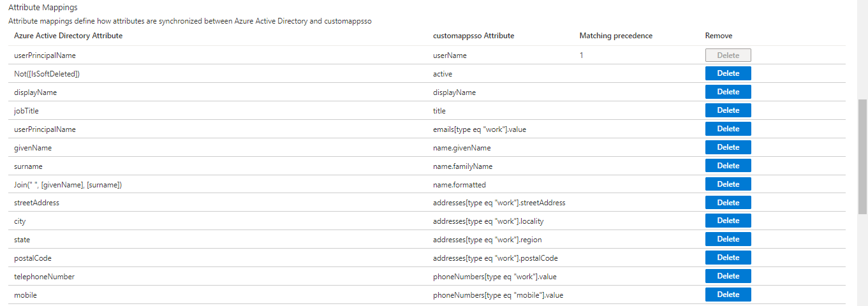Open the Not([IsSoftDeleted]) attribute mapping
Image resolution: width=868 pixels, height=306 pixels.
(x=47, y=74)
